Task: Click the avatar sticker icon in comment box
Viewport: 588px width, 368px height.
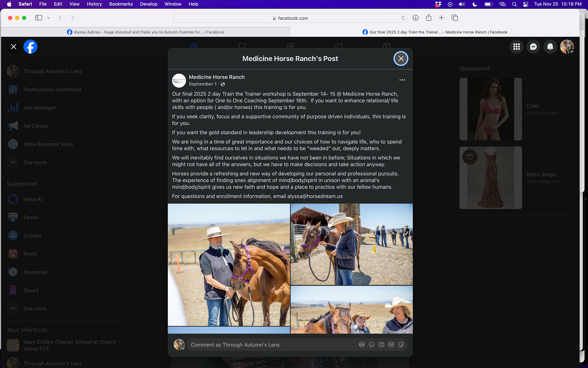Action: (362, 344)
